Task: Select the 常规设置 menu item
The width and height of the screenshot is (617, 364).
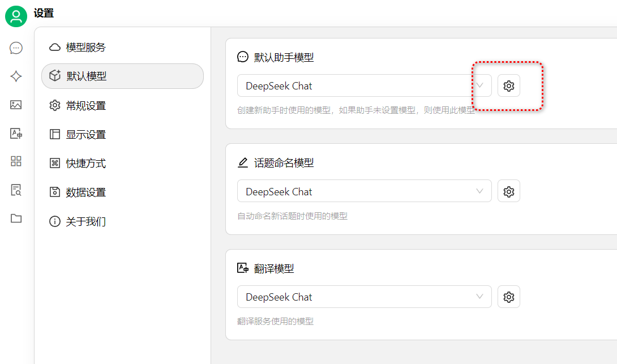Action: [85, 106]
